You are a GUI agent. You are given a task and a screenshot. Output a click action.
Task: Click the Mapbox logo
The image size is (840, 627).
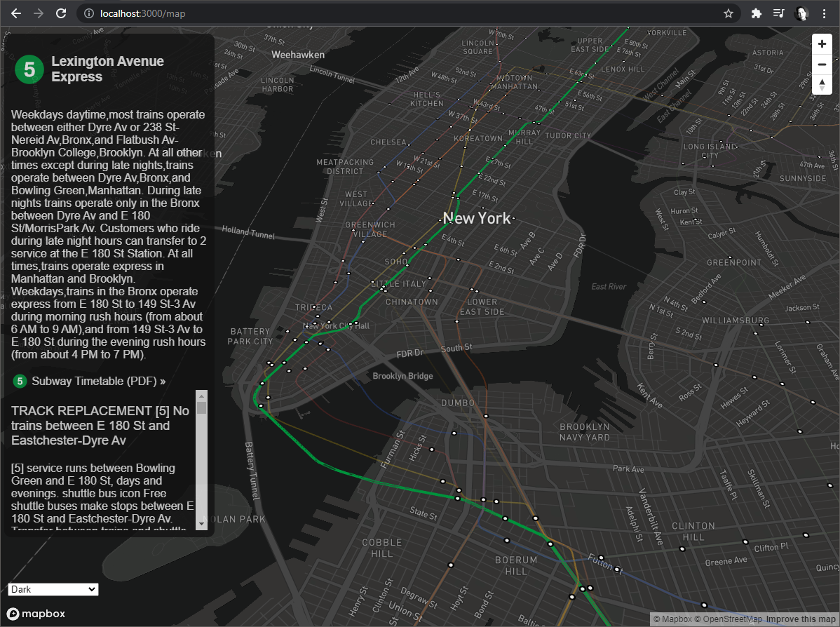coord(36,614)
